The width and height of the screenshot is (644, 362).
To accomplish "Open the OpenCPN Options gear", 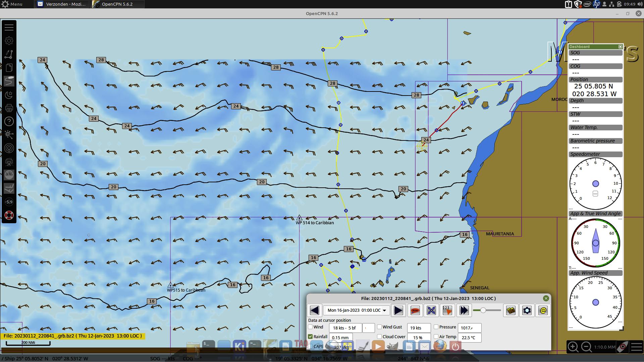I will 9,41.
